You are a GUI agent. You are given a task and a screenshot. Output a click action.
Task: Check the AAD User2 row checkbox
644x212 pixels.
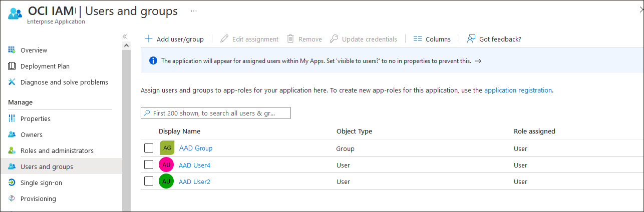149,181
